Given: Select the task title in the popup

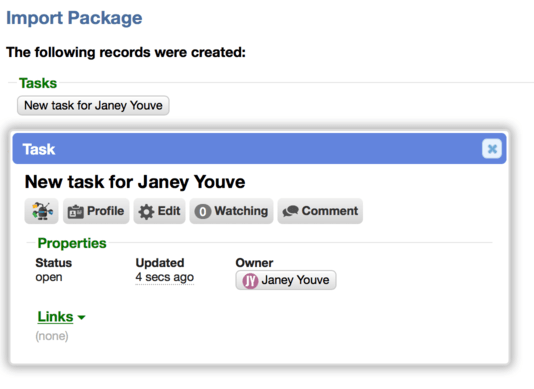Looking at the screenshot, I should click(x=135, y=182).
